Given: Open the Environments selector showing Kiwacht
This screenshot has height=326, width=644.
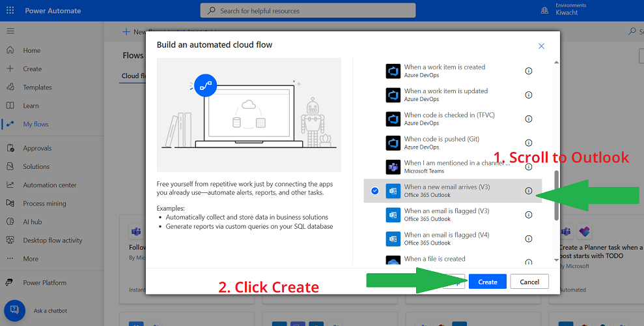Looking at the screenshot, I should click(x=563, y=10).
